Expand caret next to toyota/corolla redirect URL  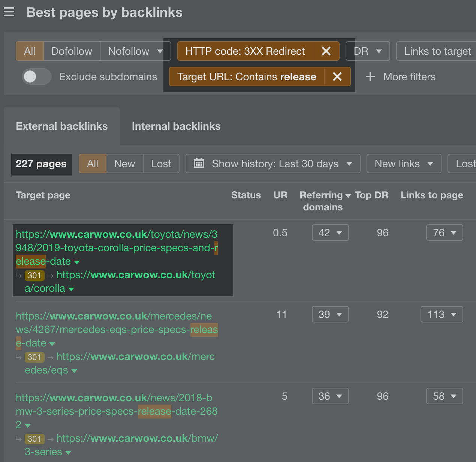(x=71, y=289)
